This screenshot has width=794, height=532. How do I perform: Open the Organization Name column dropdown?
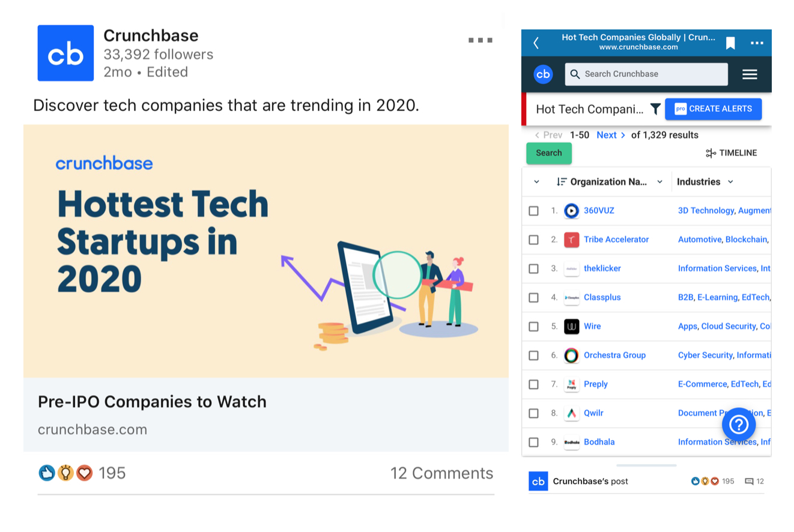[659, 181]
